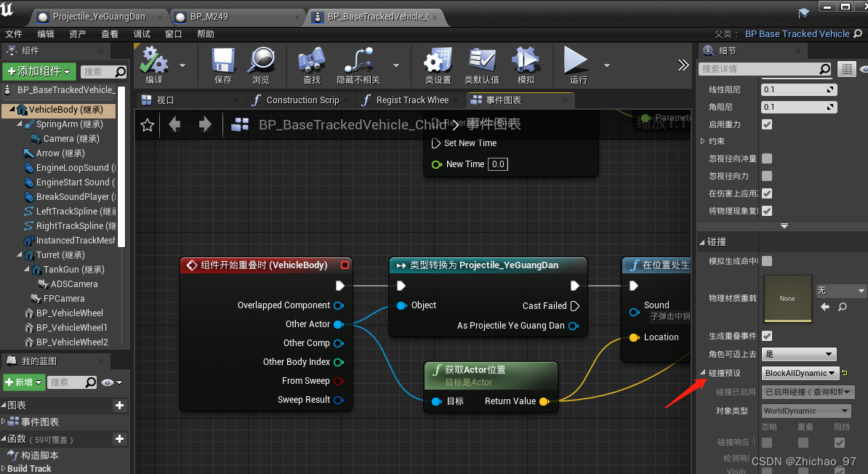Select 构造脚本 function in My Blueprint
This screenshot has width=868, height=474.
pos(40,455)
